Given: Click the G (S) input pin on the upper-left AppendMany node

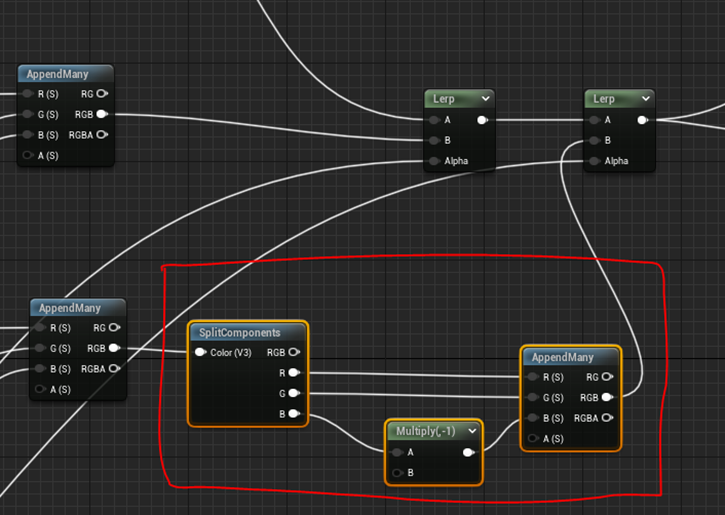Looking at the screenshot, I should 28,114.
